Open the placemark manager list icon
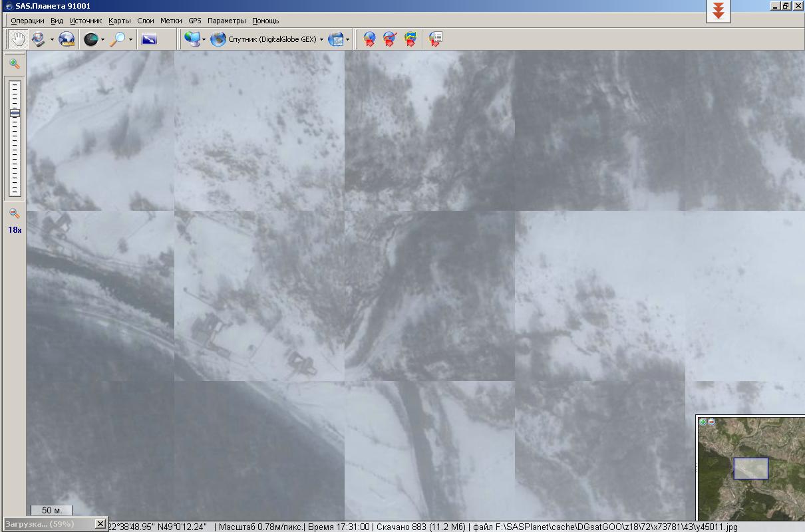 [435, 39]
